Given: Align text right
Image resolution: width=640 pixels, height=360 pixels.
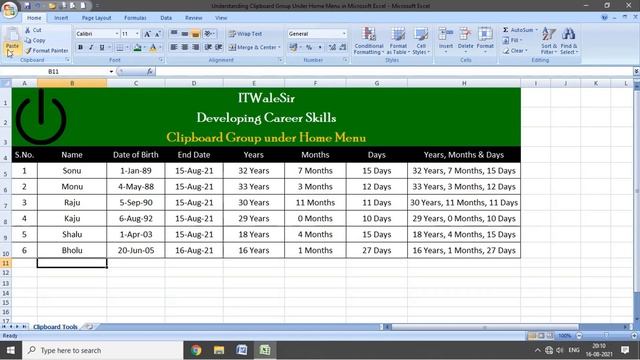Looking at the screenshot, I should 196,47.
